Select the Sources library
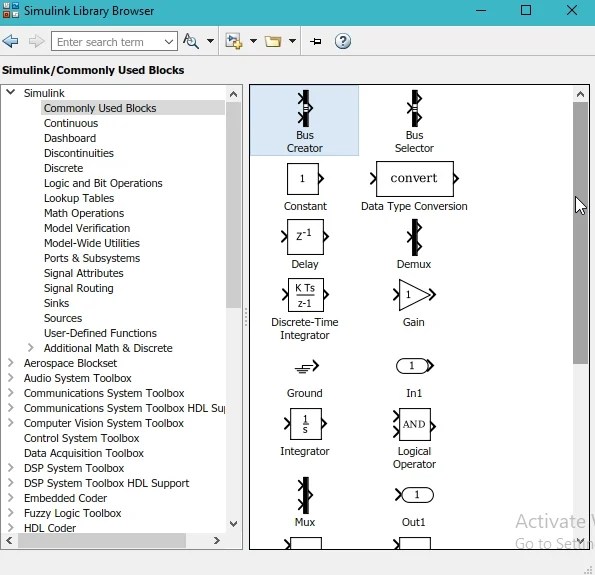The image size is (595, 575). point(63,318)
